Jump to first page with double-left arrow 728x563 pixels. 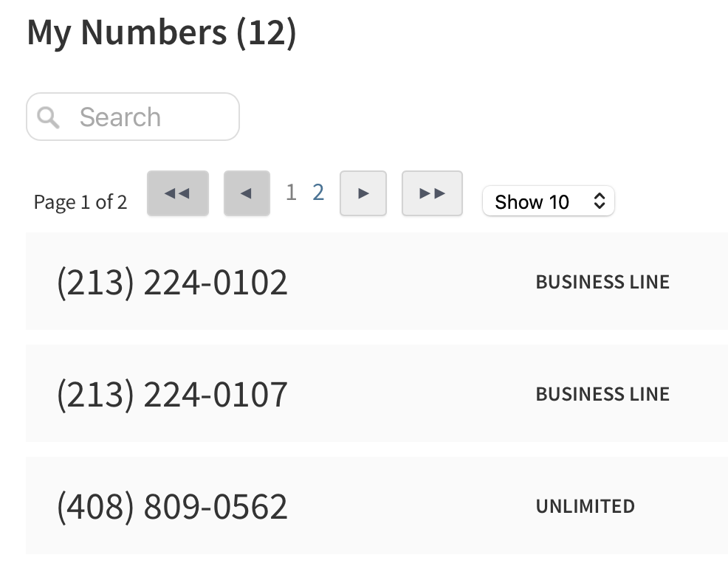(177, 193)
